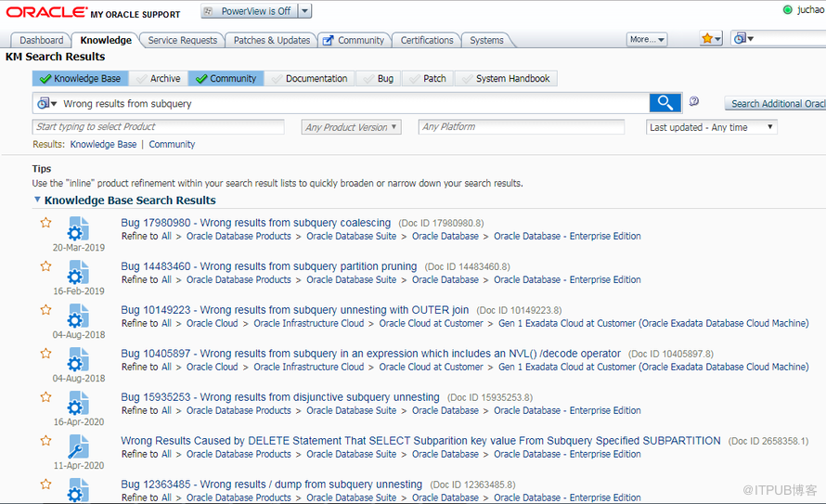This screenshot has width=826, height=504.
Task: Star the DELETE Statement SUBPARTITION document
Action: [x=45, y=441]
